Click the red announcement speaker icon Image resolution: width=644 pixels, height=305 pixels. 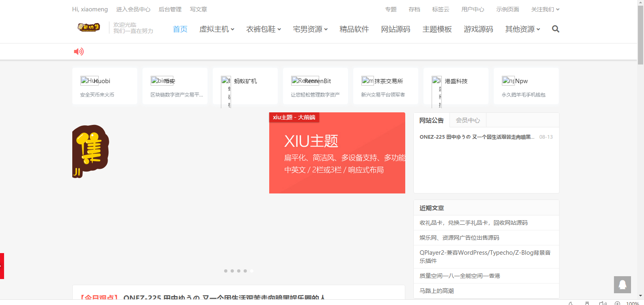78,52
